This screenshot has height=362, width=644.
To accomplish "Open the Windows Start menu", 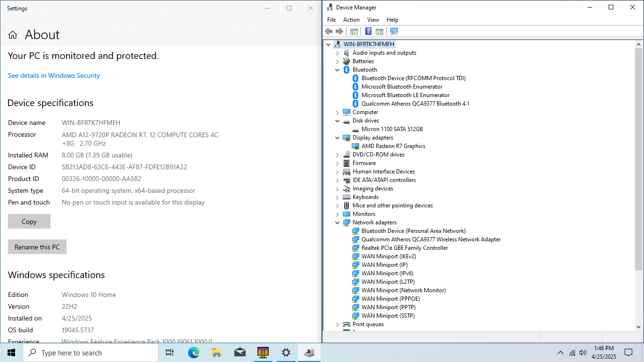I will coord(11,353).
